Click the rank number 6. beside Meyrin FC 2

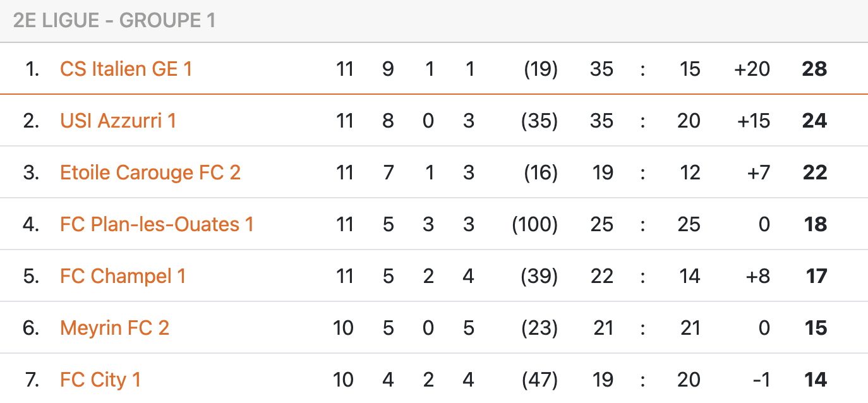pos(31,328)
